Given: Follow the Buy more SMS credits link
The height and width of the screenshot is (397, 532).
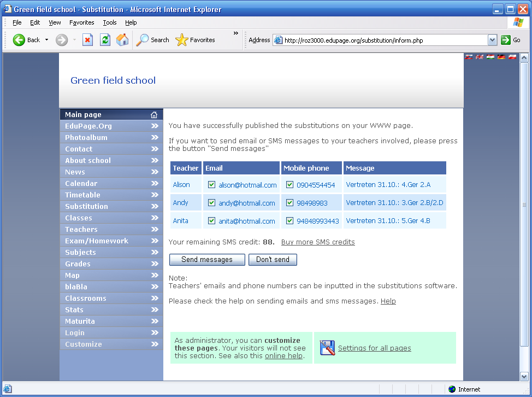Looking at the screenshot, I should [x=318, y=242].
